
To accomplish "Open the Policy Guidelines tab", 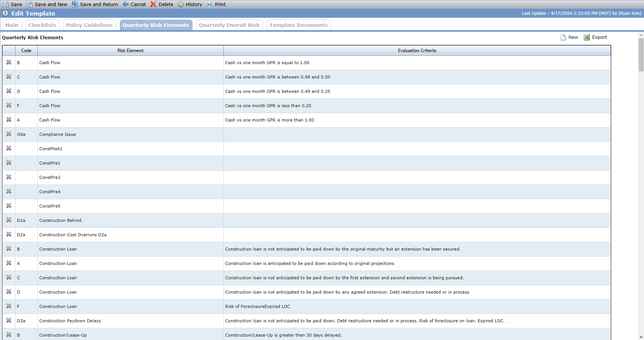I will [89, 25].
